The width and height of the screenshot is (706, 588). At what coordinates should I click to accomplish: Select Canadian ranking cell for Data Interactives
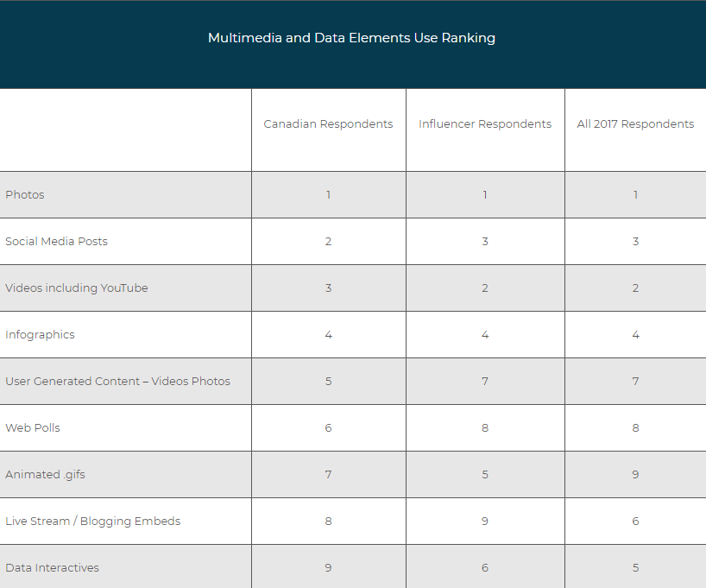329,566
